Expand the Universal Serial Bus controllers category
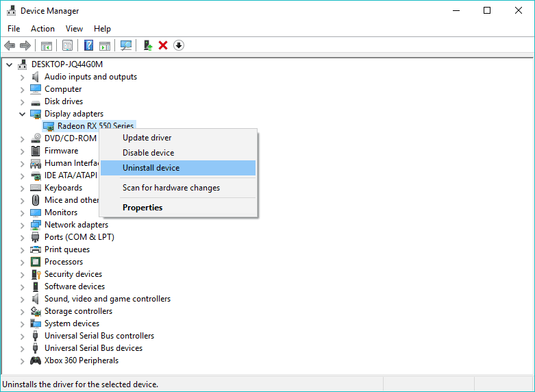535x392 pixels. coord(22,336)
